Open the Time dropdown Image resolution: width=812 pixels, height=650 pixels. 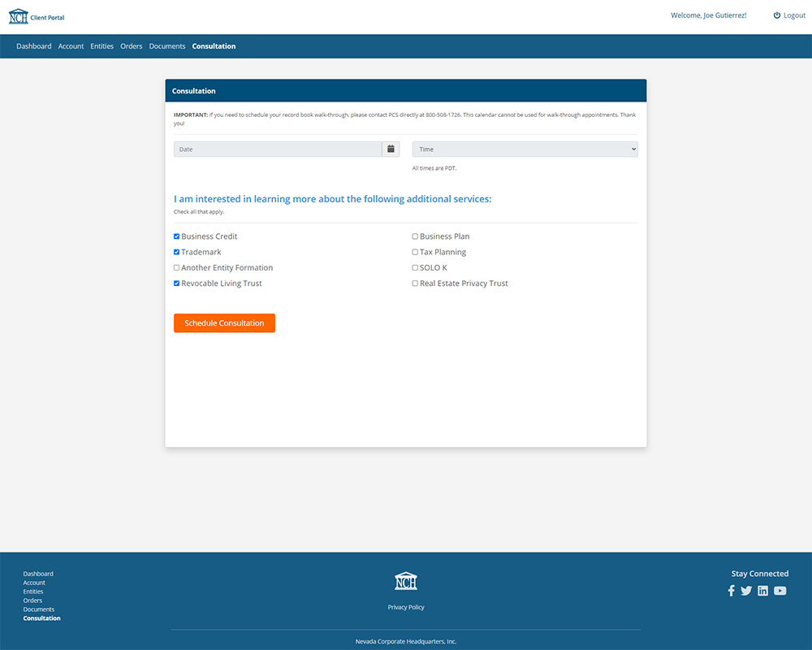[525, 149]
